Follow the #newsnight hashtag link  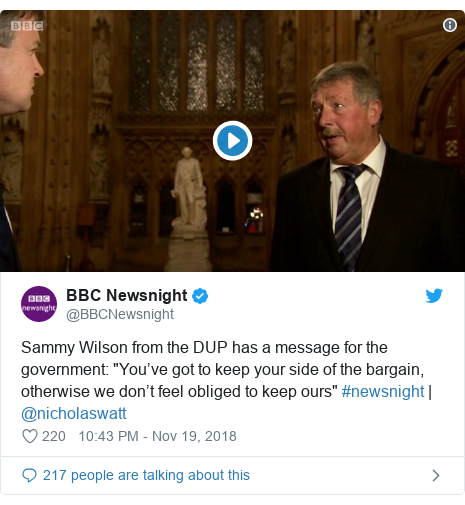(383, 391)
